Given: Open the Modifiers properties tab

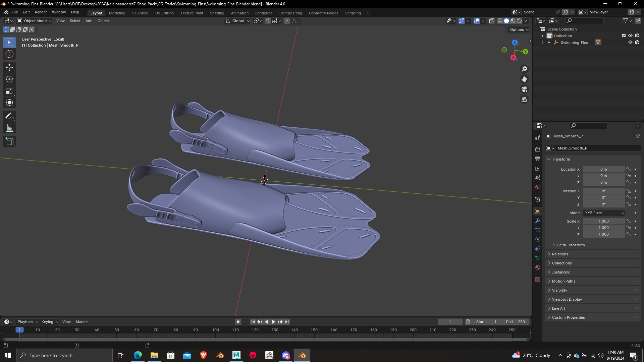Looking at the screenshot, I should (538, 221).
